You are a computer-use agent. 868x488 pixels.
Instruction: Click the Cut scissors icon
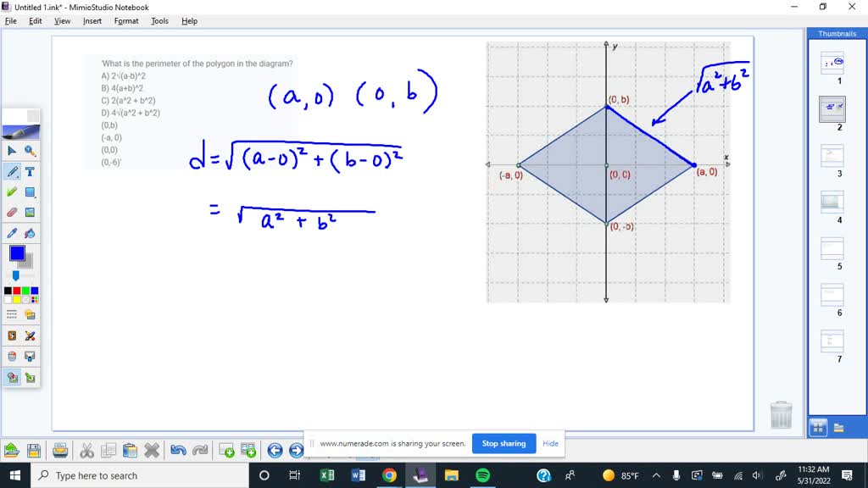pos(87,451)
